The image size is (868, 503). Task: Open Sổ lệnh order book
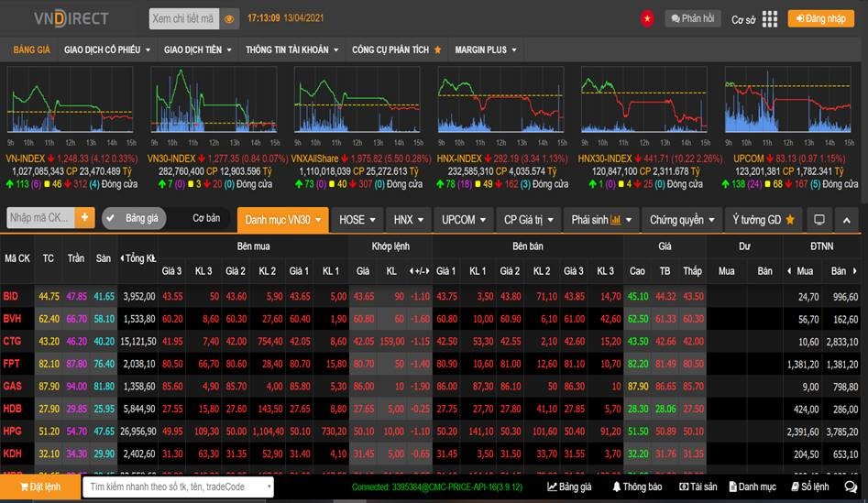click(x=810, y=487)
